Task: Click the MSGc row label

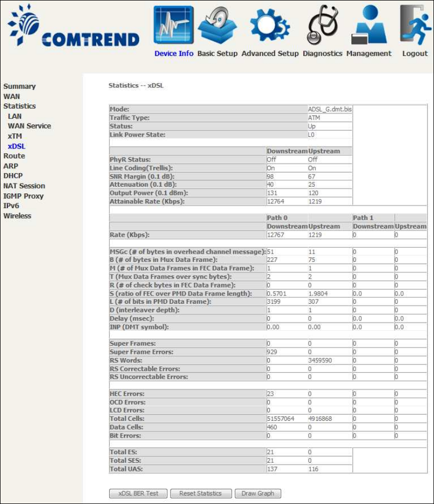Action: pos(188,251)
